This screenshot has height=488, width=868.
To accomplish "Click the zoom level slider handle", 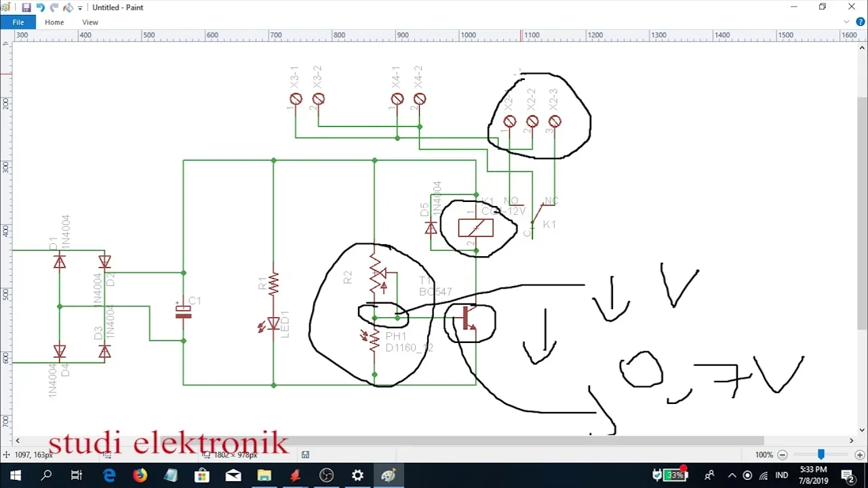I will (x=821, y=455).
